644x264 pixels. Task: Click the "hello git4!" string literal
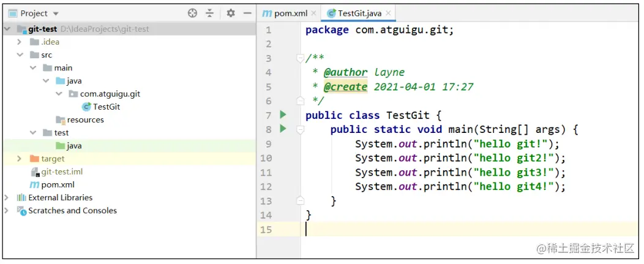click(x=514, y=187)
